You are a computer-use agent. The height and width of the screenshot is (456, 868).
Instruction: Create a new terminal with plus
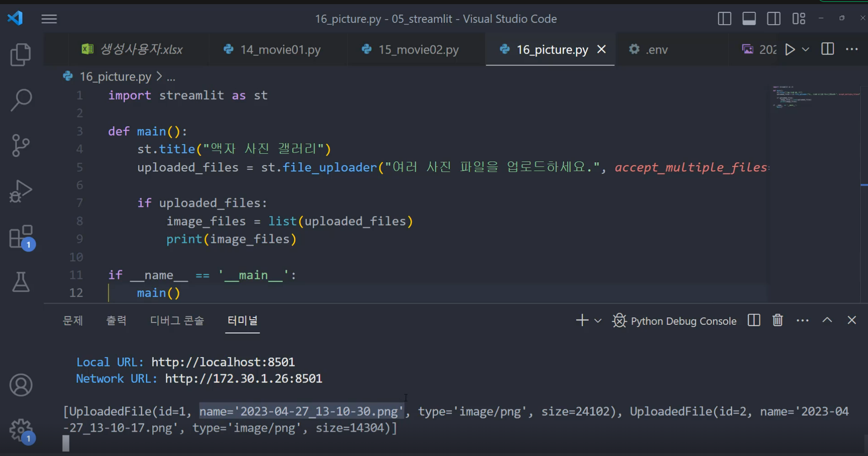[x=582, y=320]
